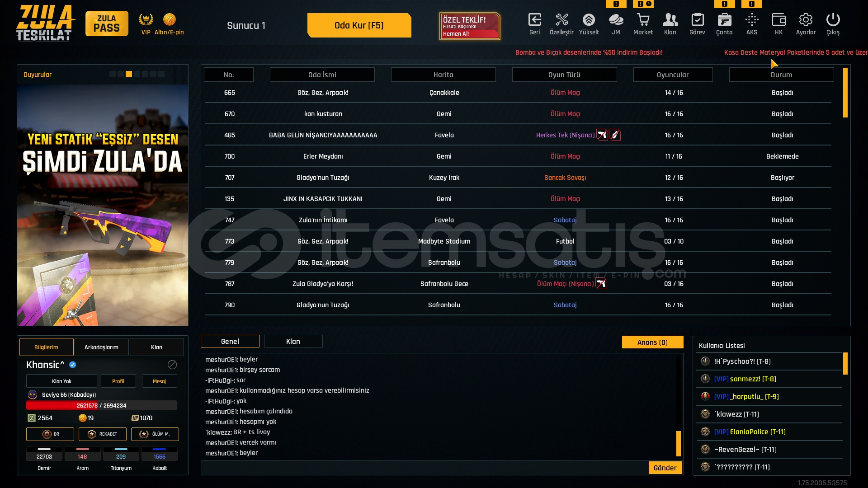Click sniper icon in room 485 row
This screenshot has width=868, height=488.
coord(602,135)
